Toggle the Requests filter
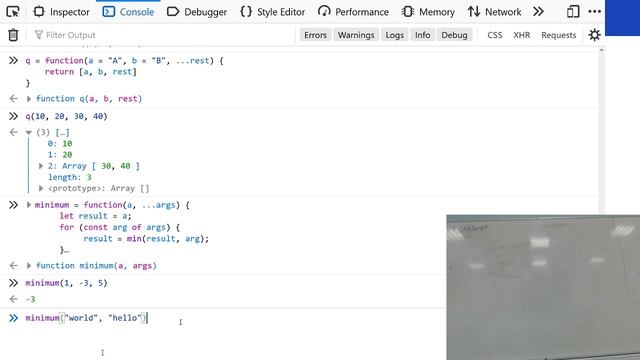Image resolution: width=640 pixels, height=360 pixels. click(x=558, y=35)
